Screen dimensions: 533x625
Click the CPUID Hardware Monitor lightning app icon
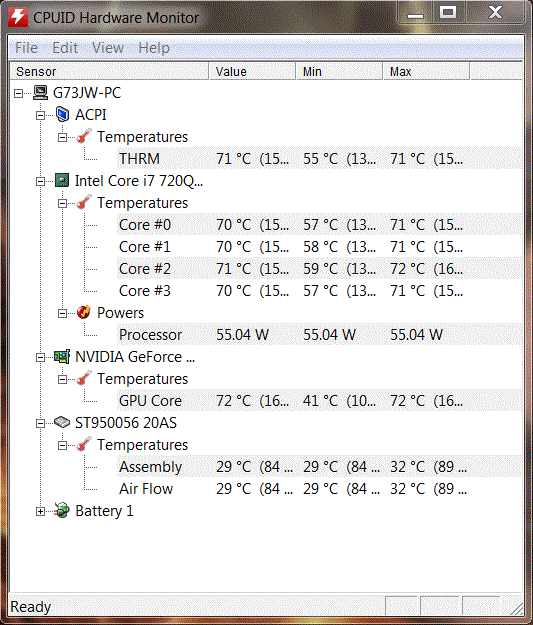click(18, 17)
